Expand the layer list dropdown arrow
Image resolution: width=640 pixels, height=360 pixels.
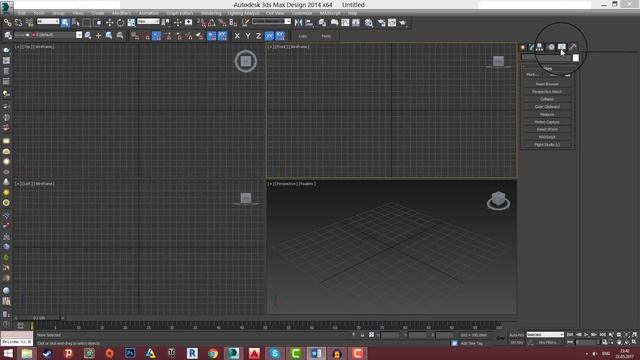[79, 35]
